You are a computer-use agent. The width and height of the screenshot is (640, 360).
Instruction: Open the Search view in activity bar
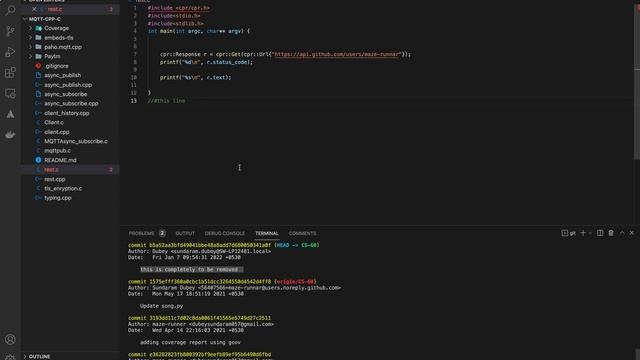click(x=10, y=10)
